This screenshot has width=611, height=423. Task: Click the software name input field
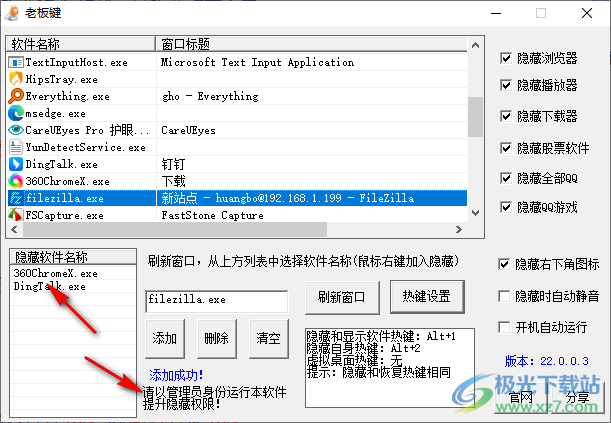[x=217, y=301]
